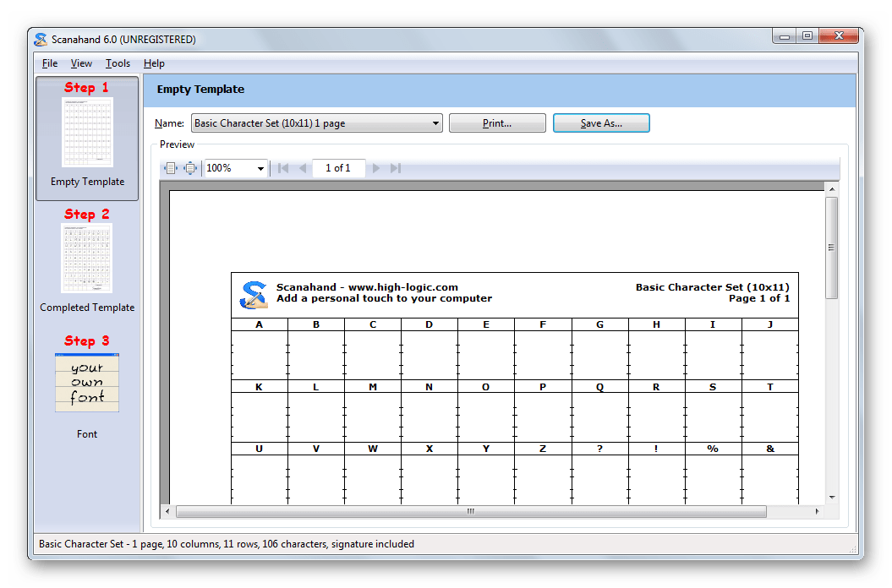Image resolution: width=892 pixels, height=588 pixels.
Task: Click the 'Preview' group label
Action: pos(177,144)
